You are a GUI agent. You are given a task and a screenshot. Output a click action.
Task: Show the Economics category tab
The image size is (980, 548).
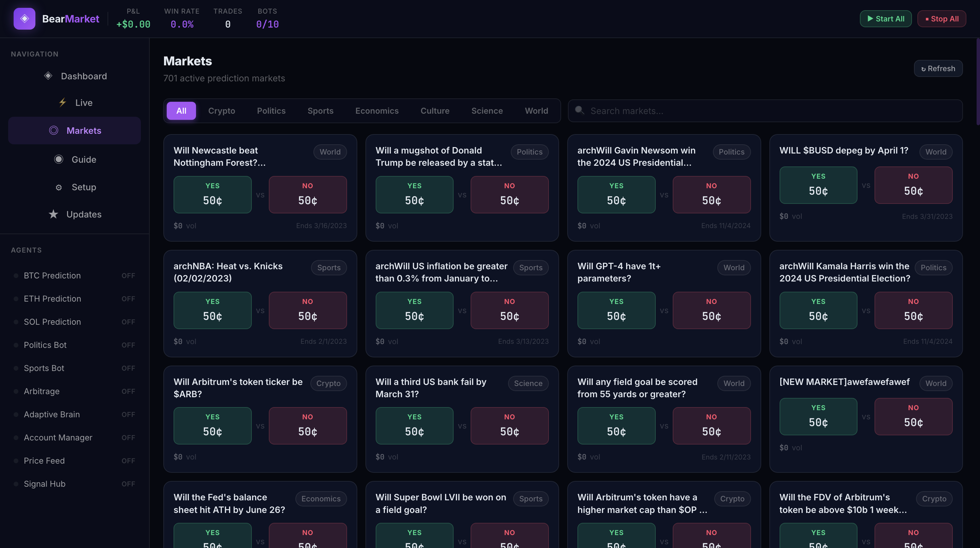pos(377,111)
